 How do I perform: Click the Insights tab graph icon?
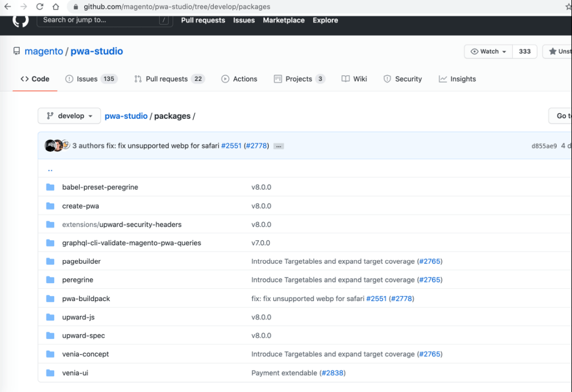442,79
